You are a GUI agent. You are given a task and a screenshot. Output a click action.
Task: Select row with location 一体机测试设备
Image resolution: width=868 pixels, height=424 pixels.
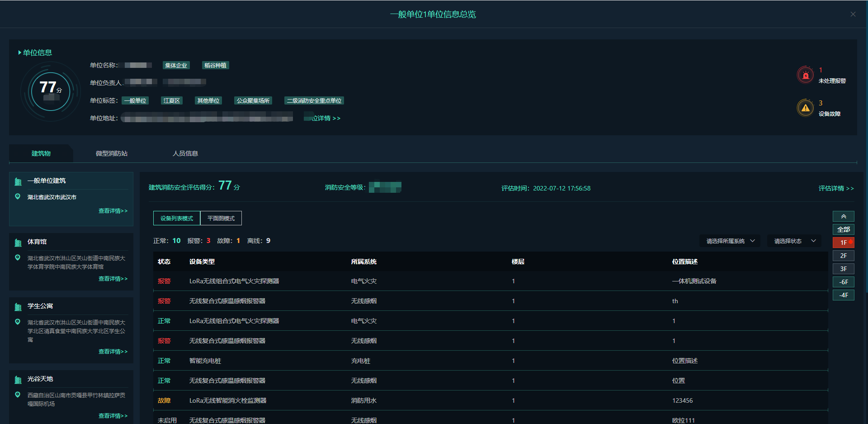click(x=491, y=281)
